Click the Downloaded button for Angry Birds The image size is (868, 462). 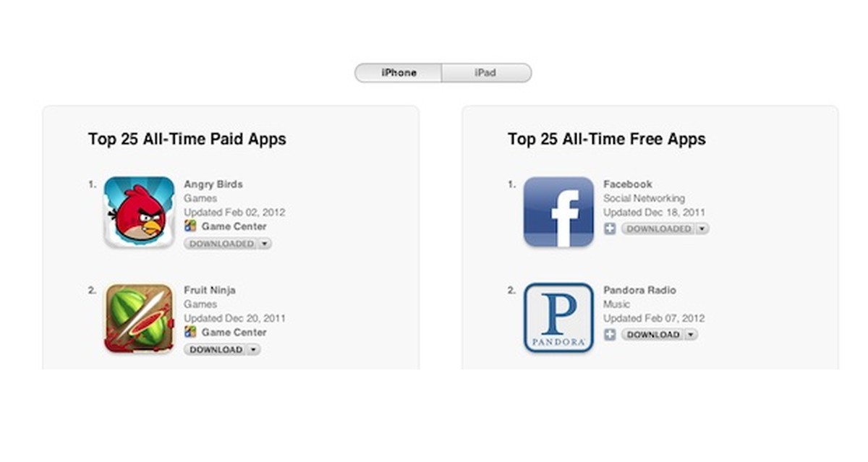[x=221, y=244]
